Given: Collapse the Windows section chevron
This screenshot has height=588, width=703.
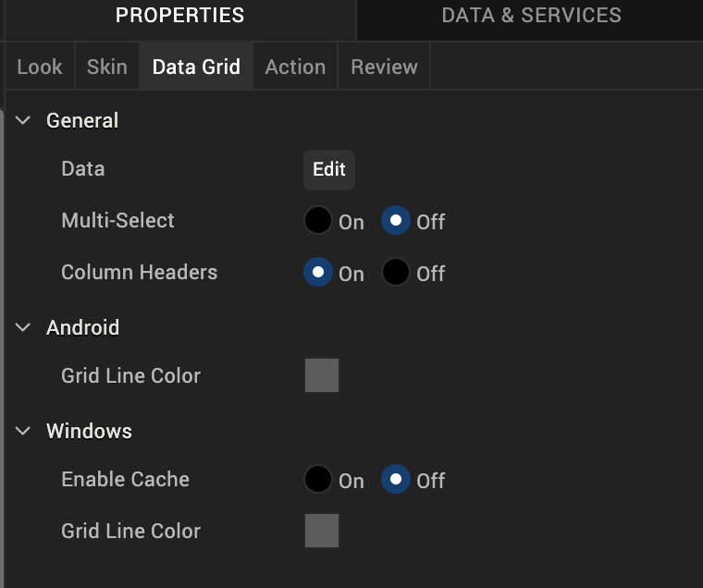Looking at the screenshot, I should pyautogui.click(x=23, y=431).
